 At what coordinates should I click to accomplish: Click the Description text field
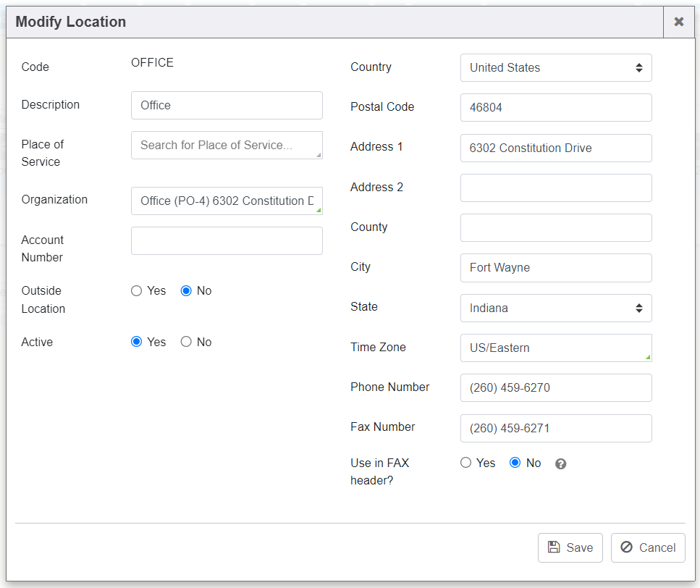click(x=226, y=105)
